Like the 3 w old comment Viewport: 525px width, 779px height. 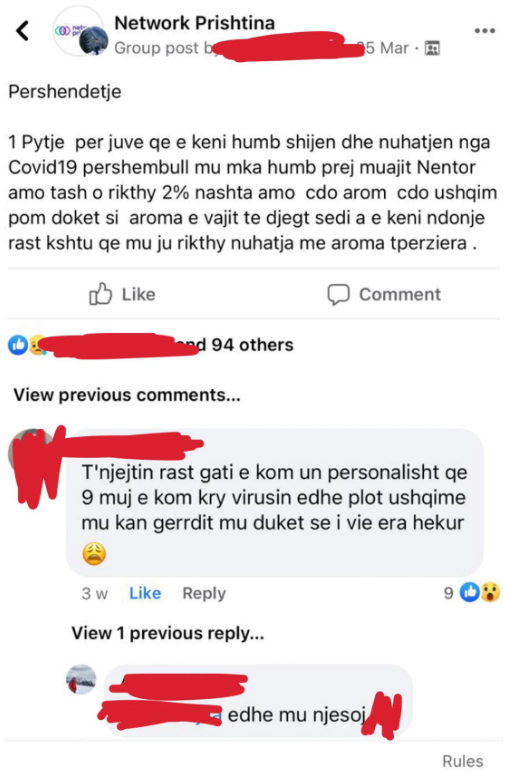click(x=145, y=593)
